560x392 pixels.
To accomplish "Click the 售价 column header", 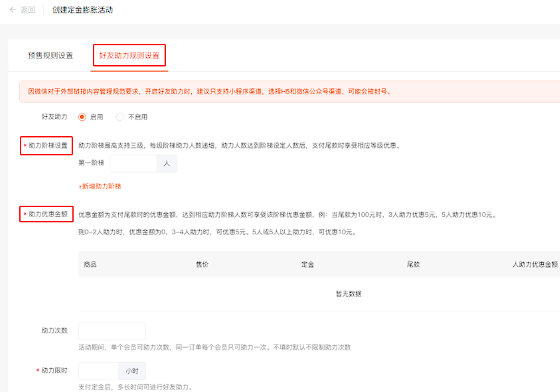I will tap(202, 264).
